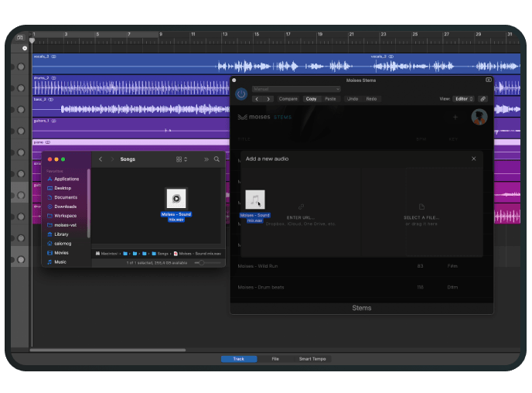The height and width of the screenshot is (393, 532).
Task: Click the dragged music file thumbnail
Action: point(255,200)
